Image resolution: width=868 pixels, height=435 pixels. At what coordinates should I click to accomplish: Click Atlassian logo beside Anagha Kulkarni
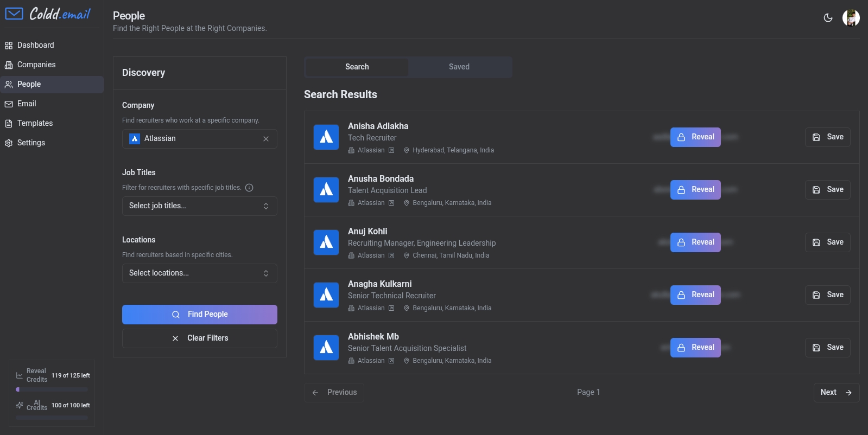326,295
